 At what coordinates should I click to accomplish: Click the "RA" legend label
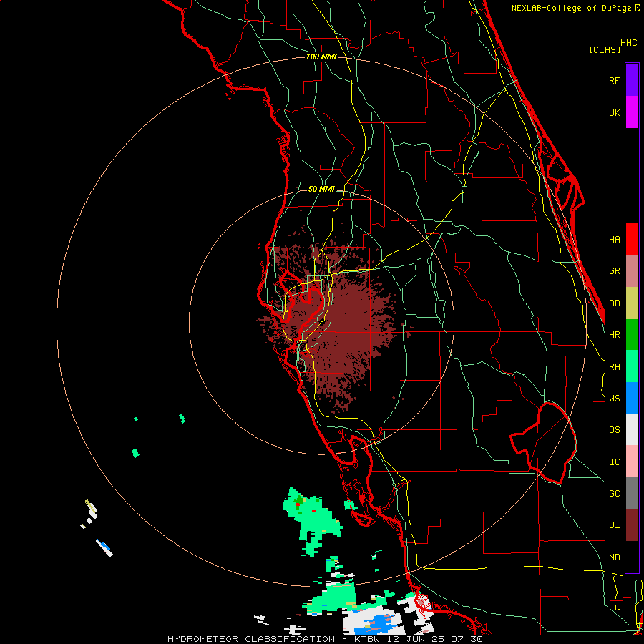click(614, 366)
